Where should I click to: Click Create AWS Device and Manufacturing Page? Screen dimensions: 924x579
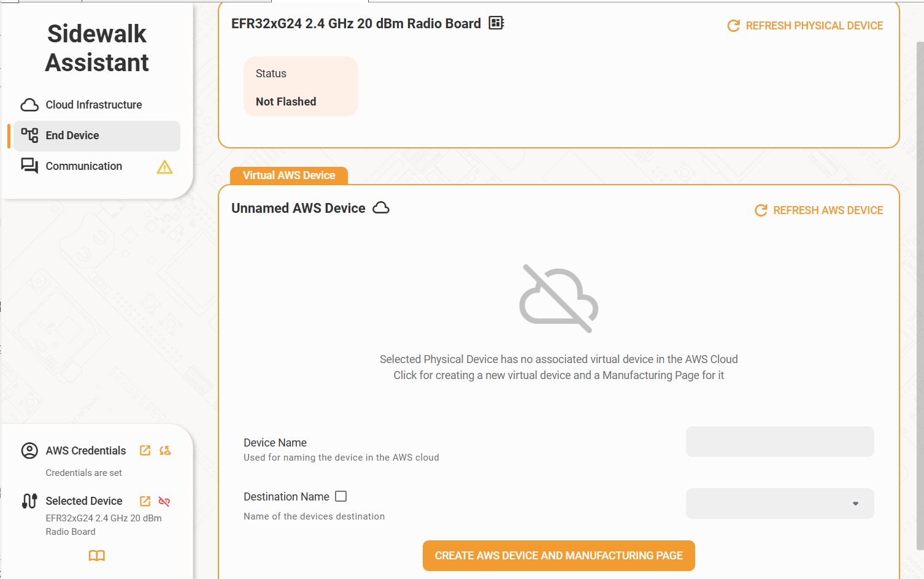558,556
